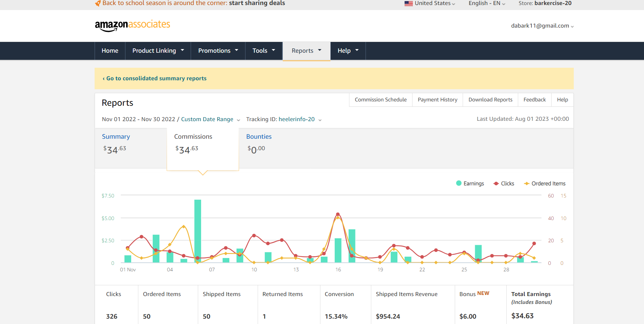The width and height of the screenshot is (644, 324).
Task: Open the Tracking ID heelerinfo-20 dropdown
Action: [x=284, y=119]
